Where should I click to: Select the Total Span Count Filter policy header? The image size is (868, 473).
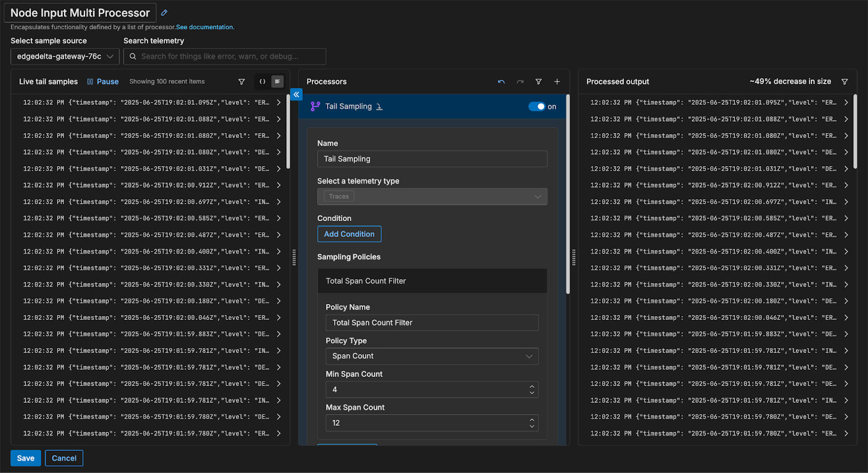(432, 281)
